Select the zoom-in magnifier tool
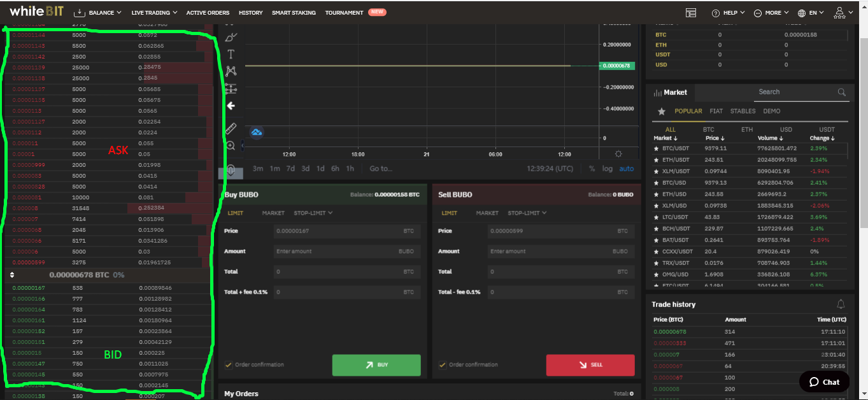Image resolution: width=868 pixels, height=400 pixels. click(231, 146)
